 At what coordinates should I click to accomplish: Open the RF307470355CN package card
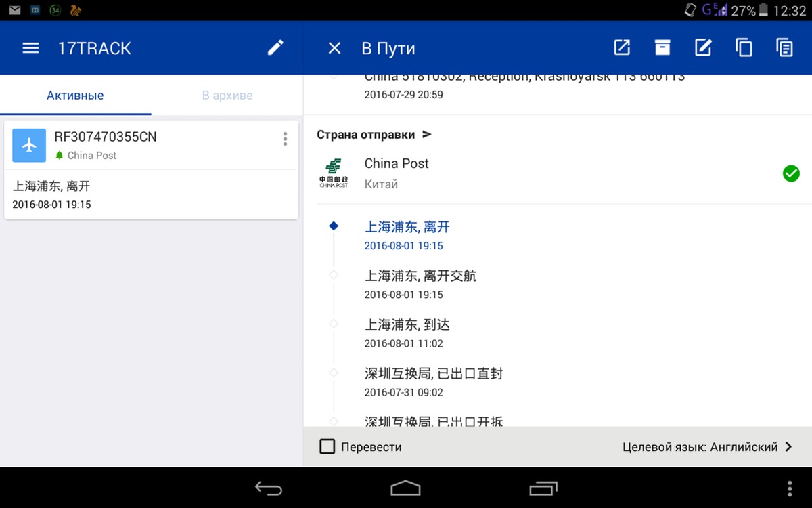coord(151,170)
